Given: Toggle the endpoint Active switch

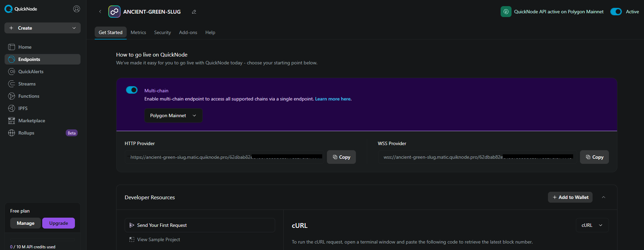Looking at the screenshot, I should (x=616, y=12).
